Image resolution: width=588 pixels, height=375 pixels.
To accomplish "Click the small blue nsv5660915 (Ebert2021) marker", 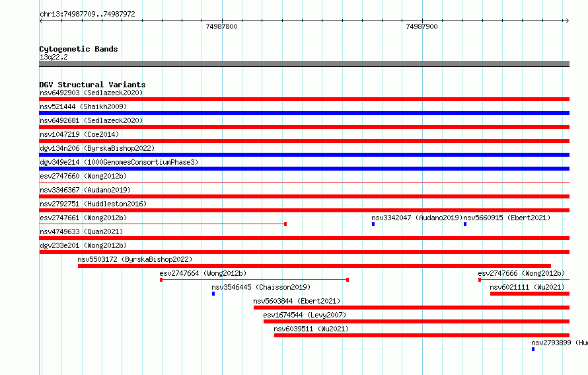I will pyautogui.click(x=465, y=224).
